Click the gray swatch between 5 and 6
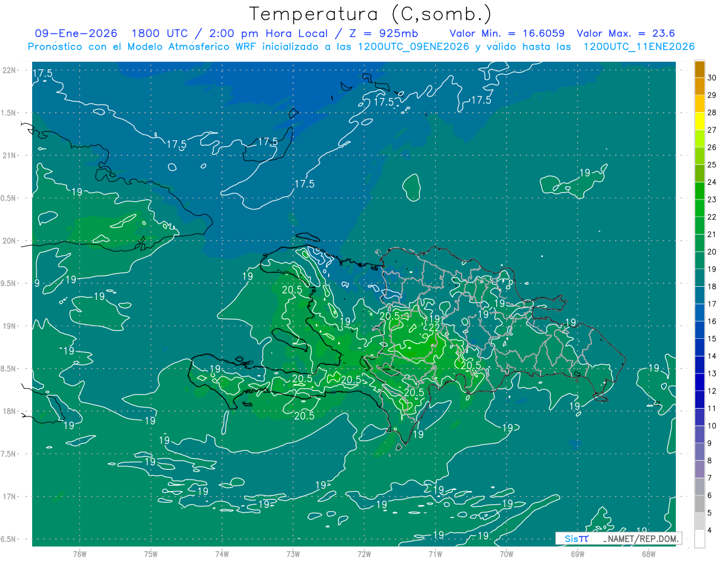 (699, 504)
